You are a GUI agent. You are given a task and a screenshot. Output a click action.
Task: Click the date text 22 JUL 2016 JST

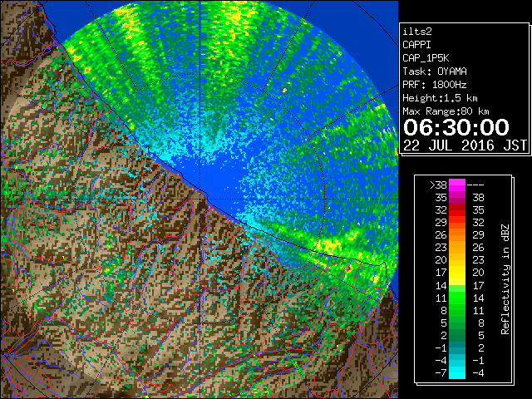click(x=465, y=145)
